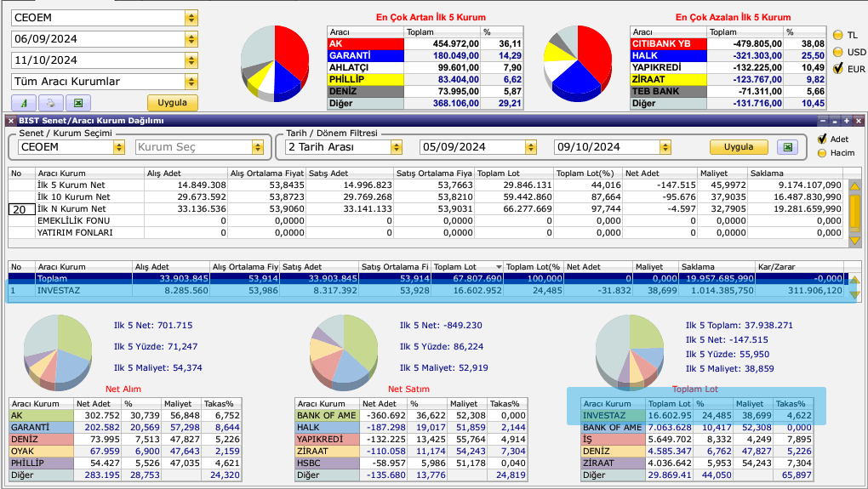Click the sort arrow on lower table Toplam Lot header
868x489 pixels.
tap(499, 267)
